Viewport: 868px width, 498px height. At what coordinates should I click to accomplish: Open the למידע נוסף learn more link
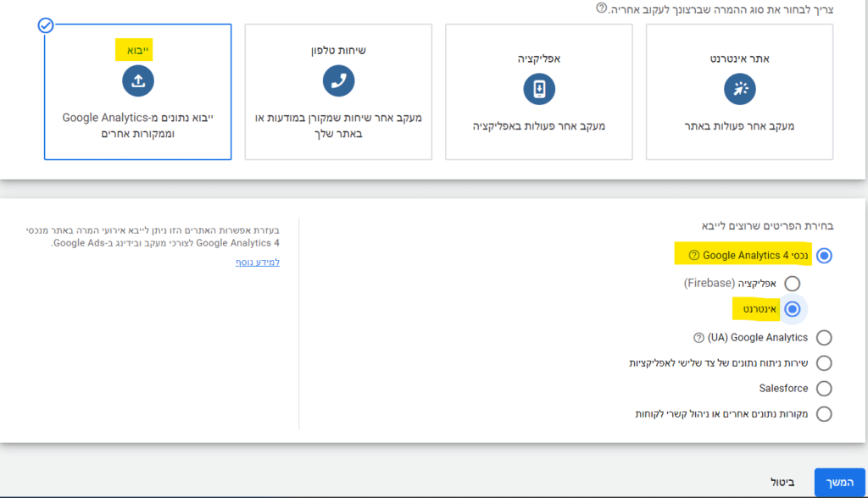(258, 263)
